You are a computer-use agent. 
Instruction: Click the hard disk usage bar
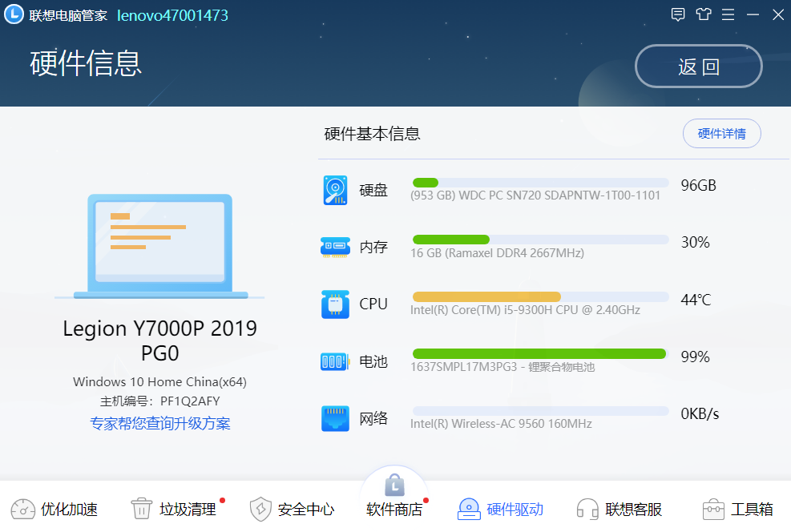coord(540,183)
